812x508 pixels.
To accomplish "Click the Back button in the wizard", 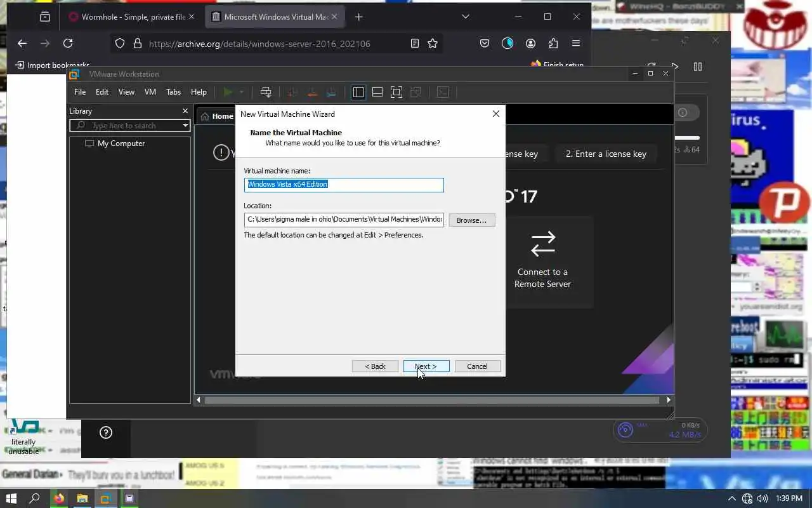I will [375, 366].
